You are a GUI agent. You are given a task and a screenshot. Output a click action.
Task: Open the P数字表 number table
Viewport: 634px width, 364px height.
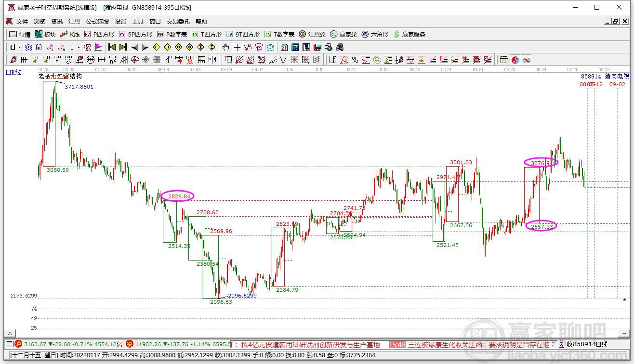click(172, 34)
